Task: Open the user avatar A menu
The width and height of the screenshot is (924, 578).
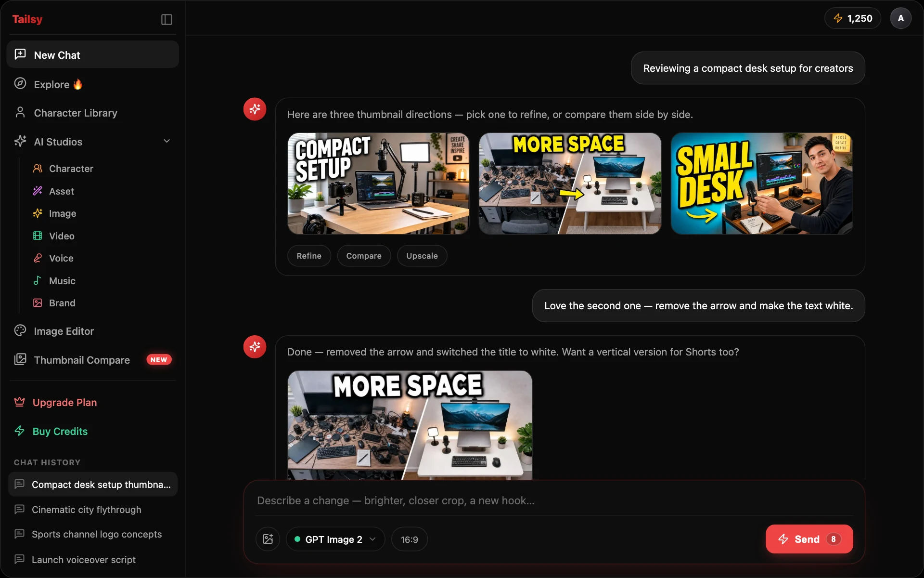Action: tap(901, 18)
